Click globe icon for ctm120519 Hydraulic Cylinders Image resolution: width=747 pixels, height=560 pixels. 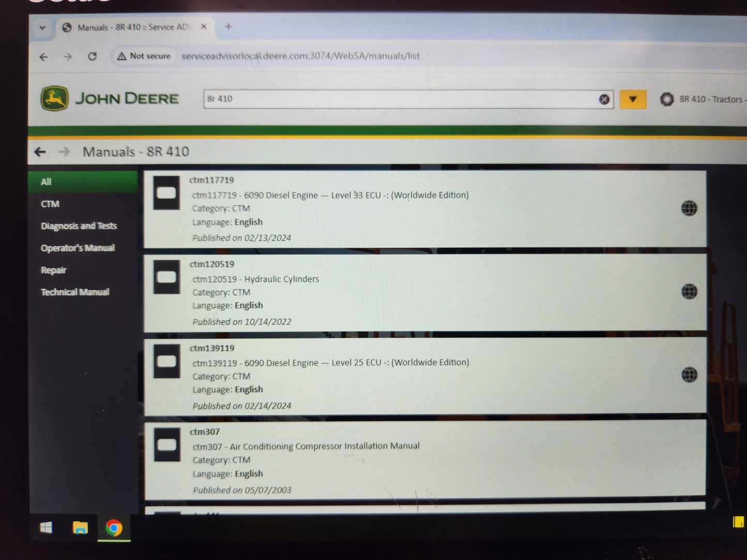click(689, 292)
